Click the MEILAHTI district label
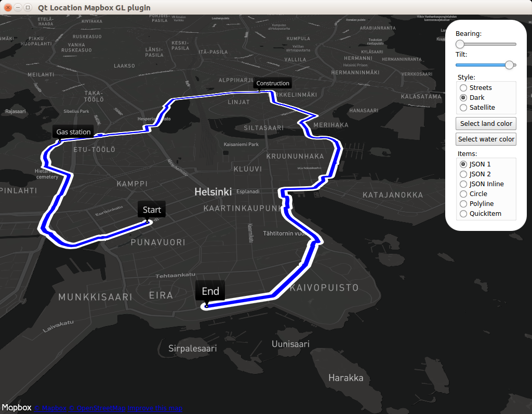Screen dimensions: 532x414 click(41, 75)
